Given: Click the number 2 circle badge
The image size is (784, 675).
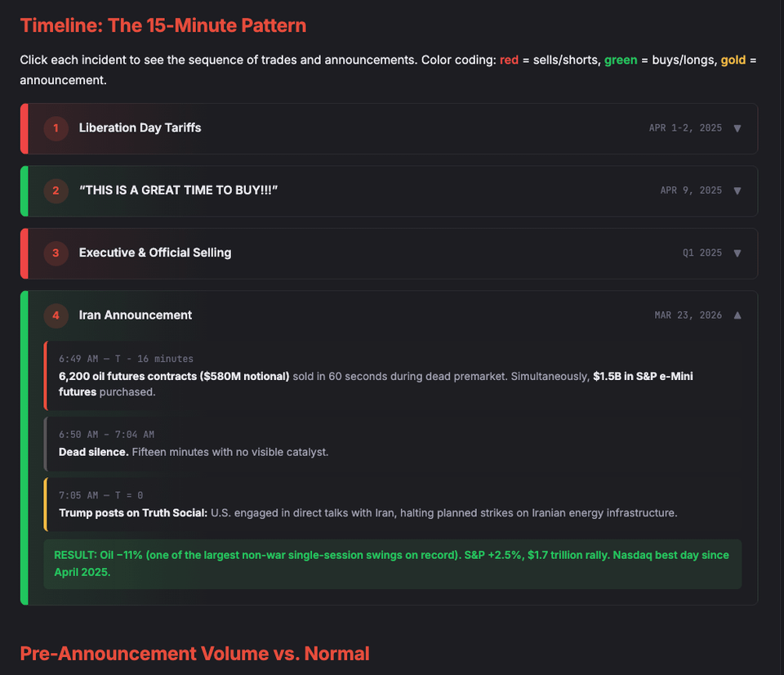Looking at the screenshot, I should (56, 190).
